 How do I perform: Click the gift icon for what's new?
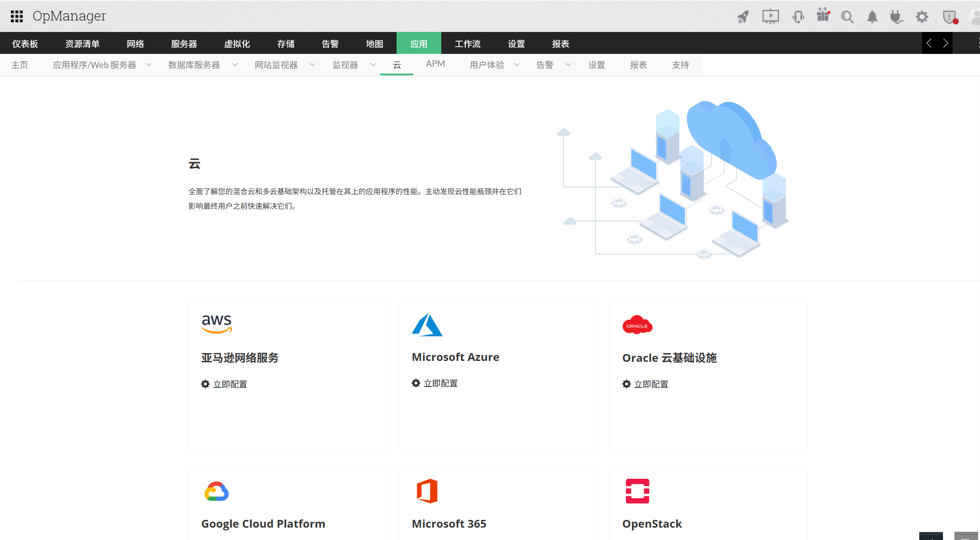click(x=823, y=15)
